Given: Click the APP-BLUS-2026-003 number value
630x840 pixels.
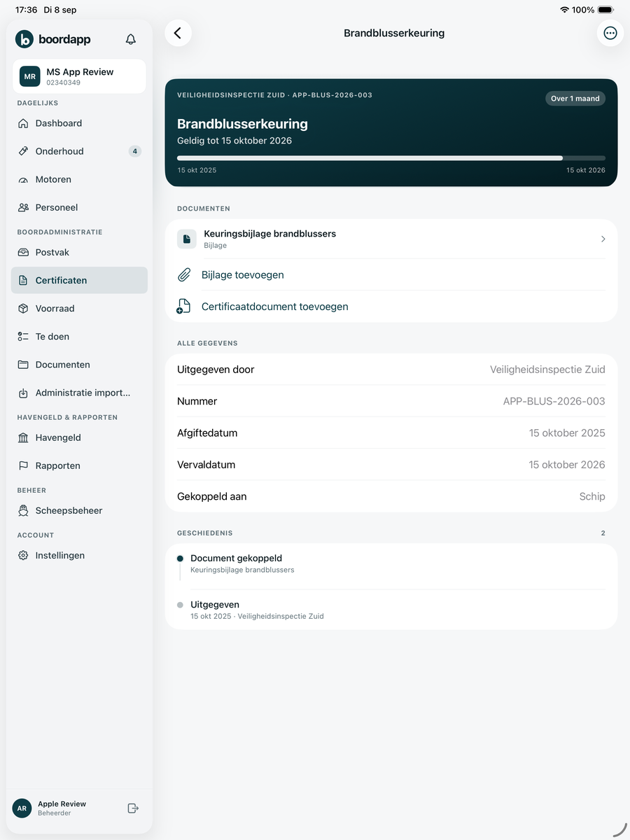Looking at the screenshot, I should [554, 401].
